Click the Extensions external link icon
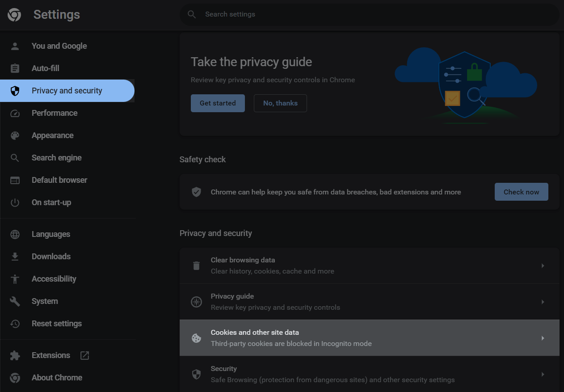The height and width of the screenshot is (392, 564). [84, 355]
